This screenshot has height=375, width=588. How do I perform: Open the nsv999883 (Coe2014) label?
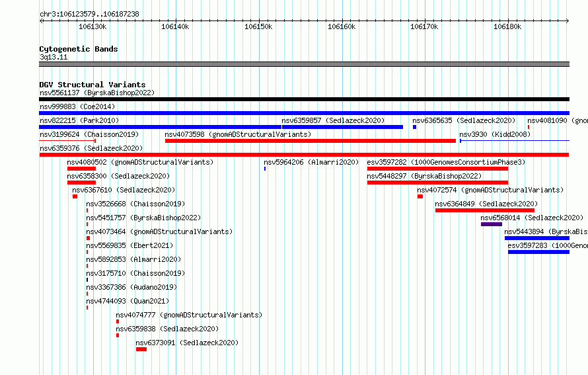tap(77, 106)
